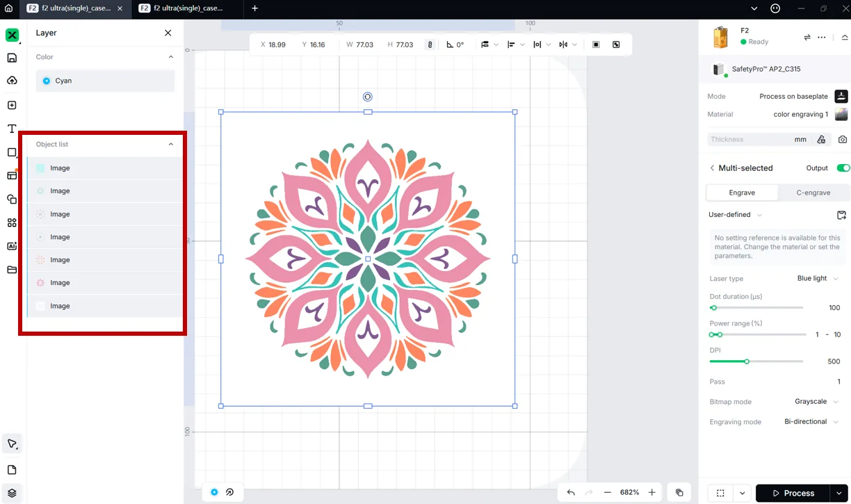
Task: Toggle the layers panel icon
Action: coord(12,493)
